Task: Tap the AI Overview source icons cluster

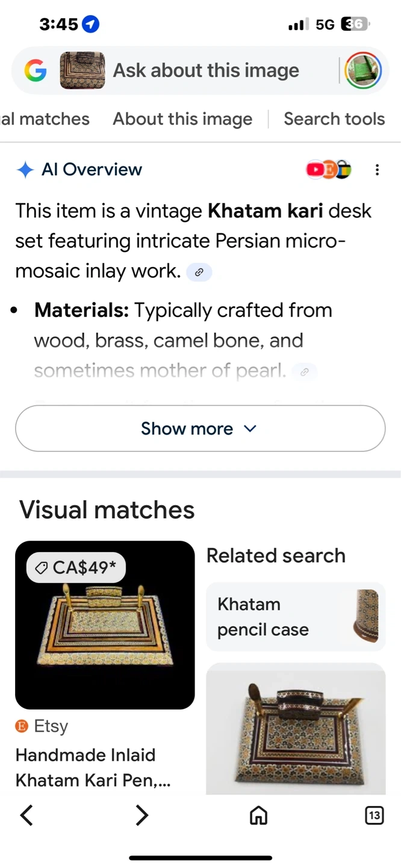Action: [328, 170]
